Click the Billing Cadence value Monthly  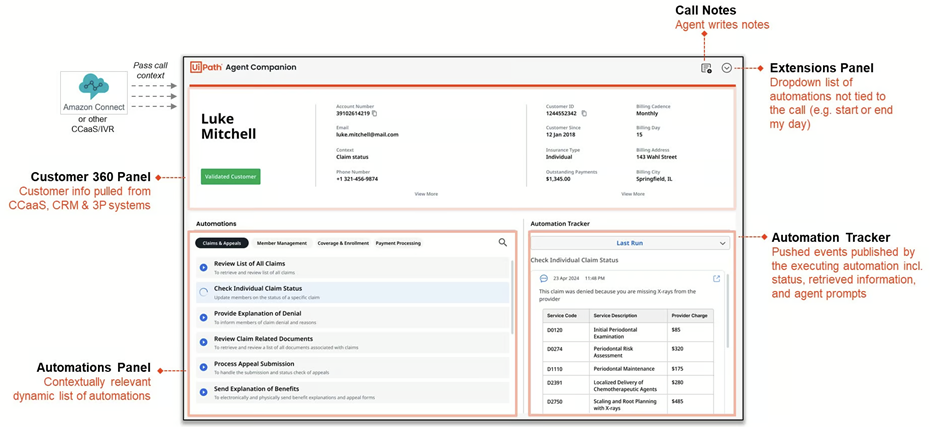coord(647,113)
